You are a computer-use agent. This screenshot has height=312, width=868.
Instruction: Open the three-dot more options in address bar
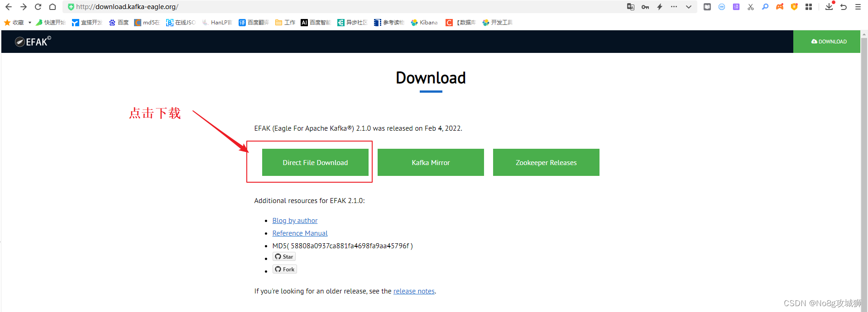point(674,7)
